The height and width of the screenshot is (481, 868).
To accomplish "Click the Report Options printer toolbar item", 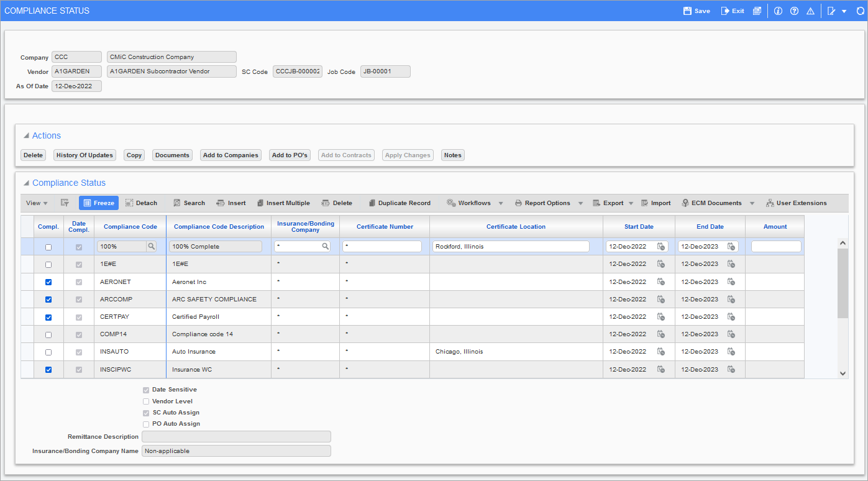I will [542, 203].
